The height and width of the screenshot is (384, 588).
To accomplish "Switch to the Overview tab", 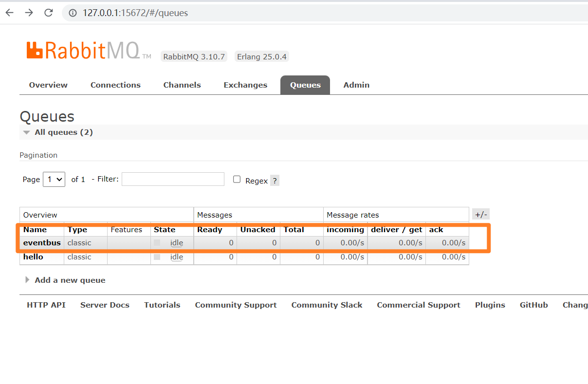I will [48, 85].
